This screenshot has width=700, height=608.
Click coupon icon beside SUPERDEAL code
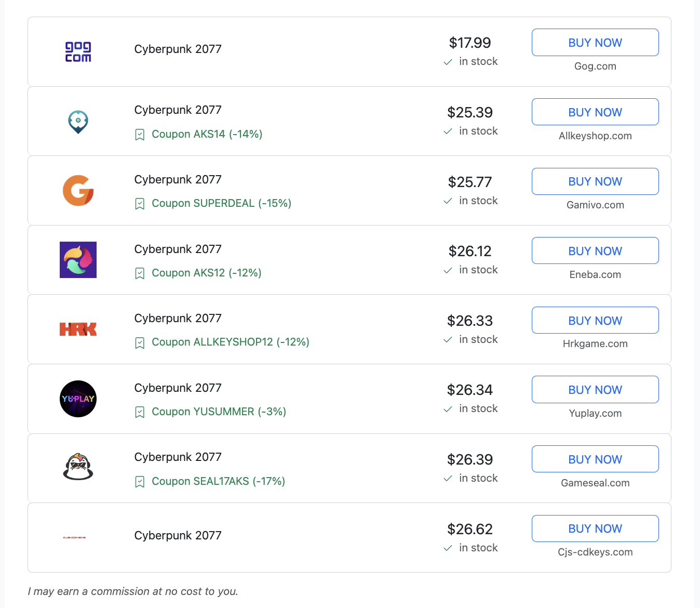click(140, 204)
